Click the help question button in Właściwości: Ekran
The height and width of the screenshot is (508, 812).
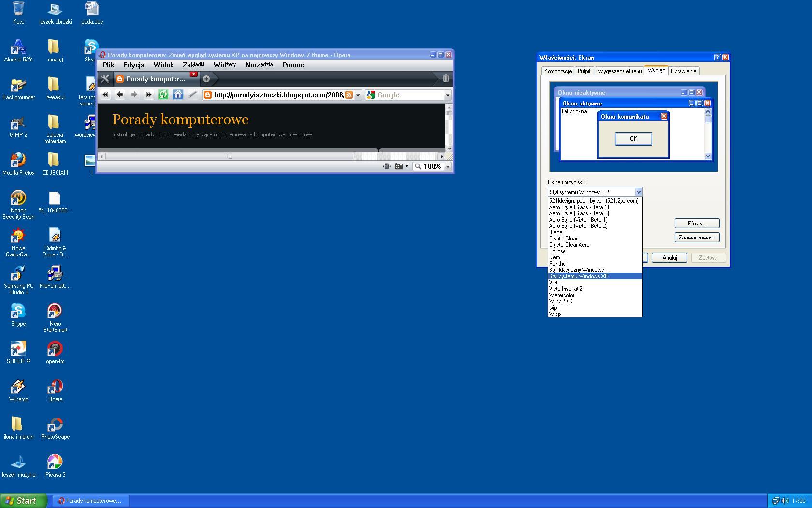click(717, 57)
